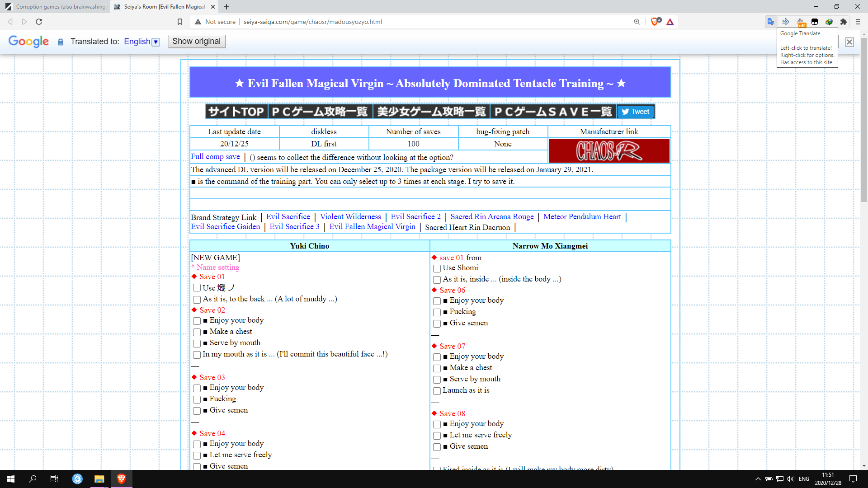The height and width of the screenshot is (488, 868).
Task: Open the clock showing 11:51
Action: tap(828, 479)
